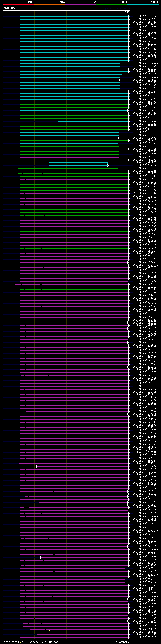Select hit UniRef100_Q31JZ0
161x644 pixels.
(x=144, y=190)
